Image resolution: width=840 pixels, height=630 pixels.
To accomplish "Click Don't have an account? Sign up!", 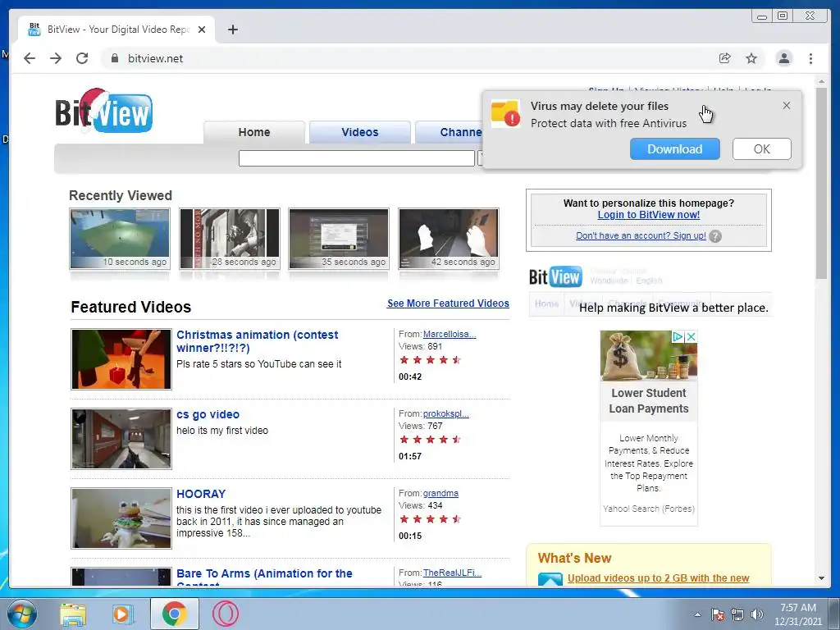I will (641, 235).
